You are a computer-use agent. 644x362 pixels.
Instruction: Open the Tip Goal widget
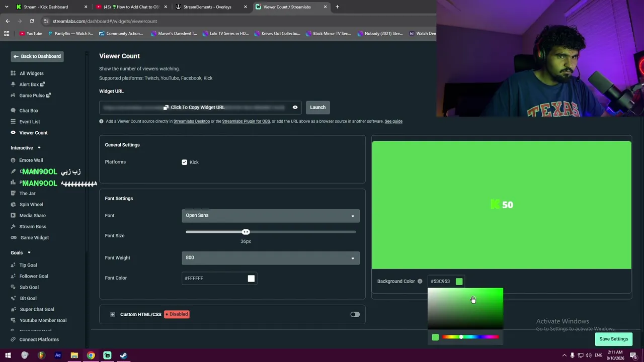pyautogui.click(x=28, y=265)
